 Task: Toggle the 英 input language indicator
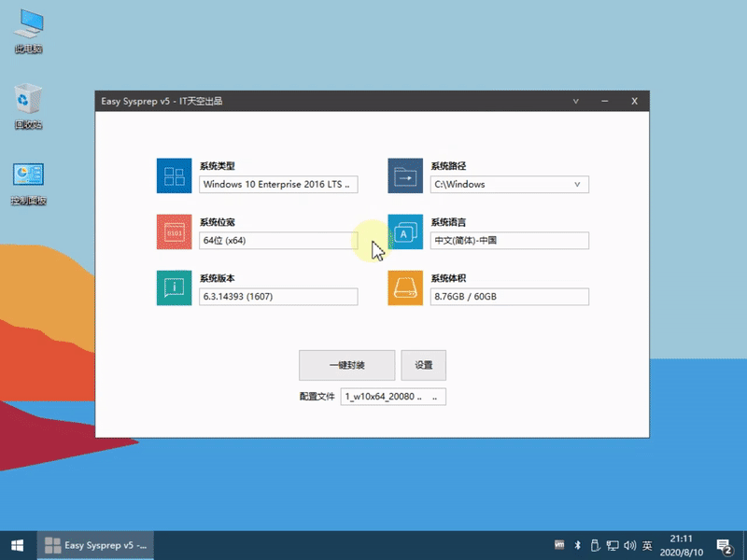[647, 545]
